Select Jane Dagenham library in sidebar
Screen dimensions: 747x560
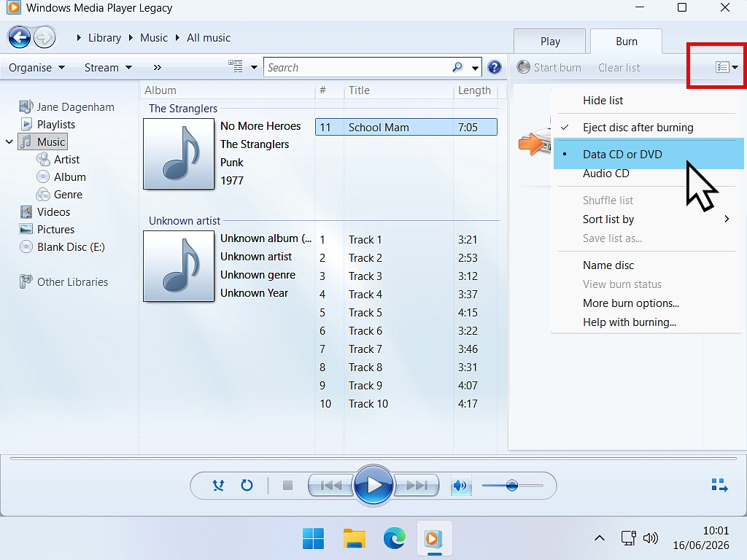(66, 106)
